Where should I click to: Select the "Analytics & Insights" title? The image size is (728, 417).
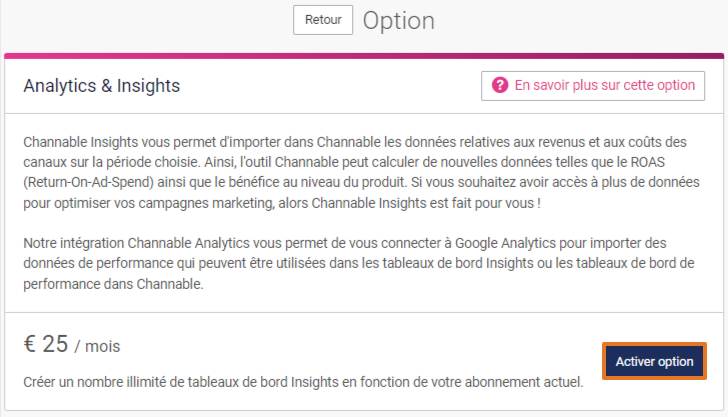click(102, 86)
